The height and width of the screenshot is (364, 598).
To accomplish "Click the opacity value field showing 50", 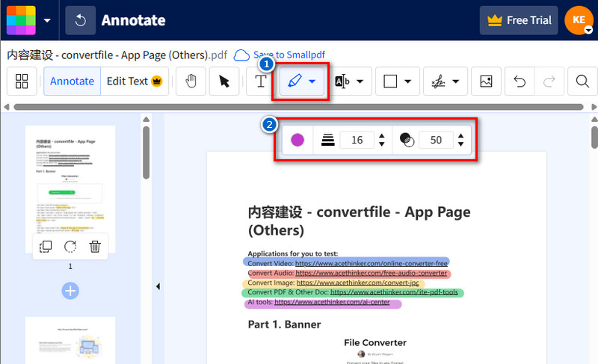I will (436, 140).
